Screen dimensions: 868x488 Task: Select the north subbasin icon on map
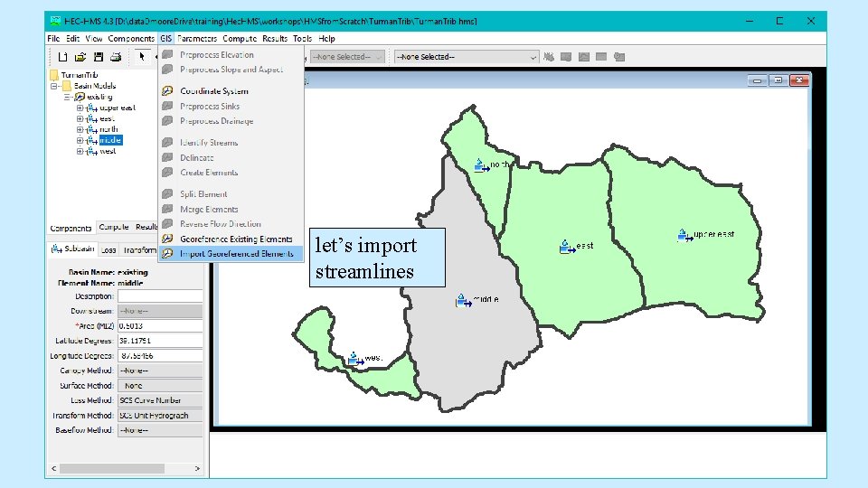[x=482, y=164]
